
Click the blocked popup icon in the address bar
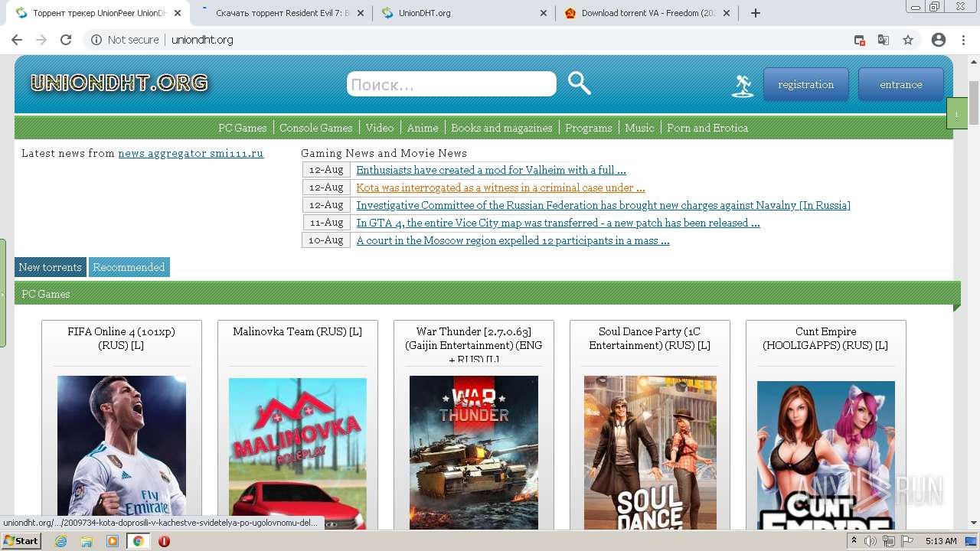pos(860,40)
